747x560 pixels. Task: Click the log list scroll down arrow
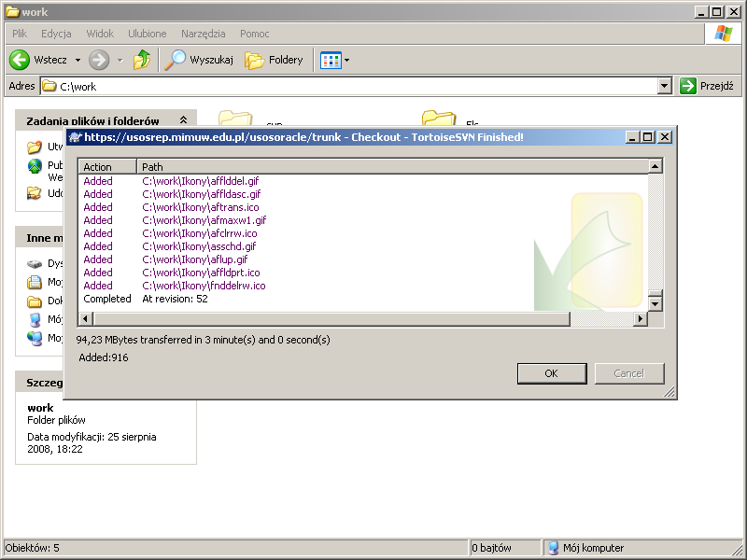655,304
